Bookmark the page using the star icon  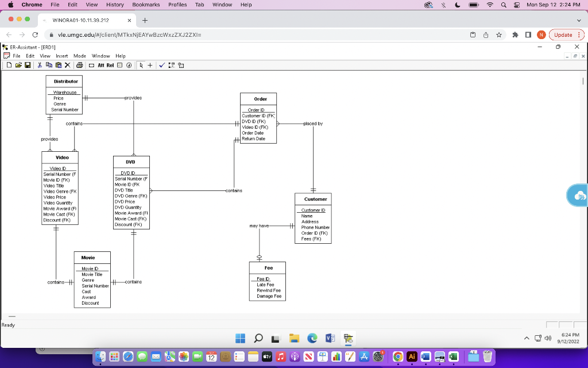[500, 34]
